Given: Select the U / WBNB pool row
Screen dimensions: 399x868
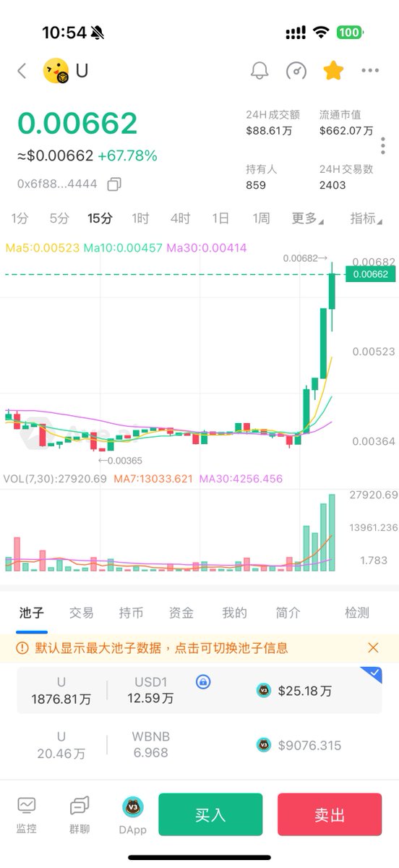Looking at the screenshot, I should [x=199, y=745].
